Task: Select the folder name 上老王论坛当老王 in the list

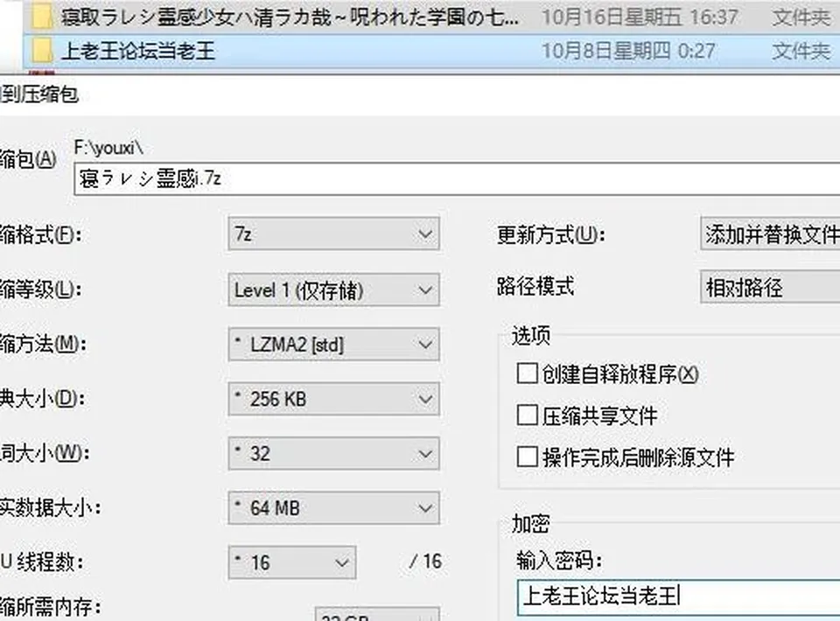Action: click(138, 52)
